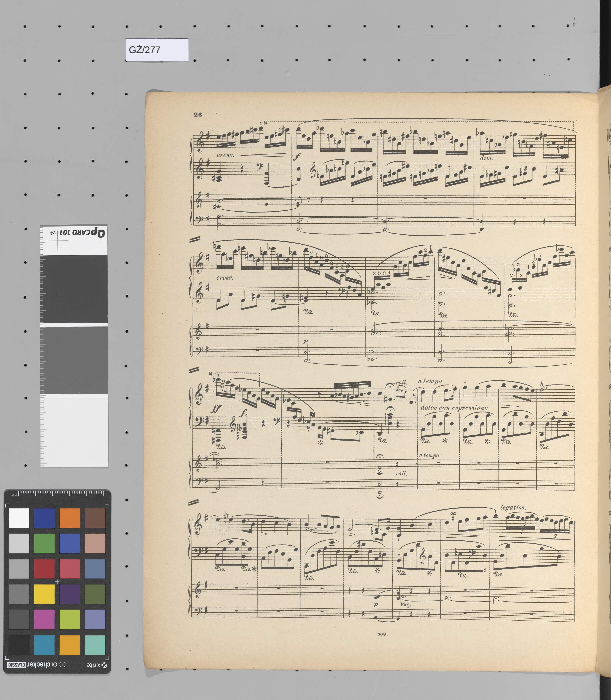Screen dimensions: 611x700
Task: Click the page number 26
Action: click(198, 115)
